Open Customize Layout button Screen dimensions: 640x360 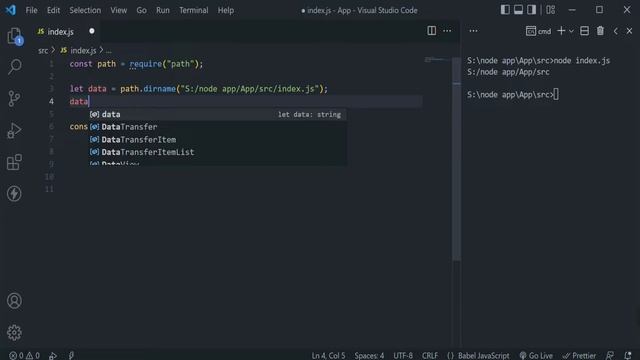click(551, 10)
